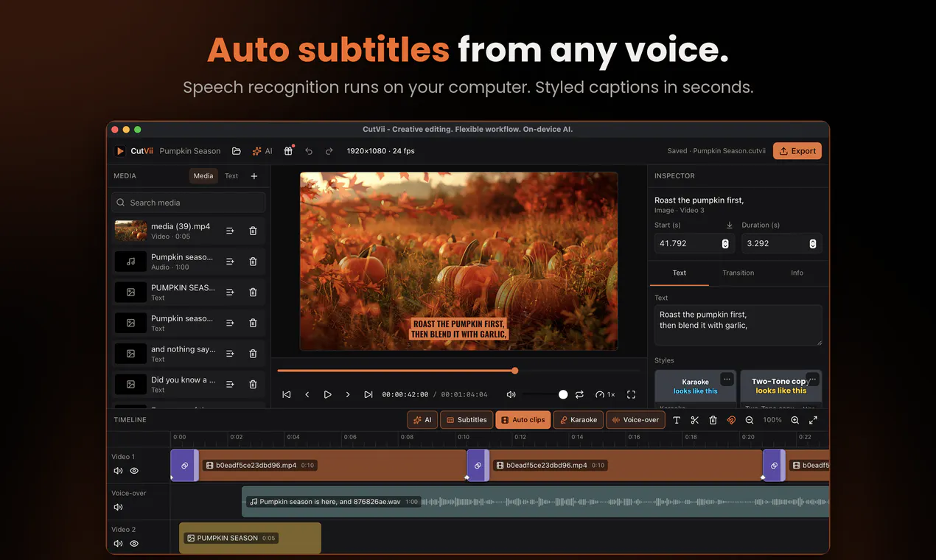Step forward one frame

coord(348,395)
